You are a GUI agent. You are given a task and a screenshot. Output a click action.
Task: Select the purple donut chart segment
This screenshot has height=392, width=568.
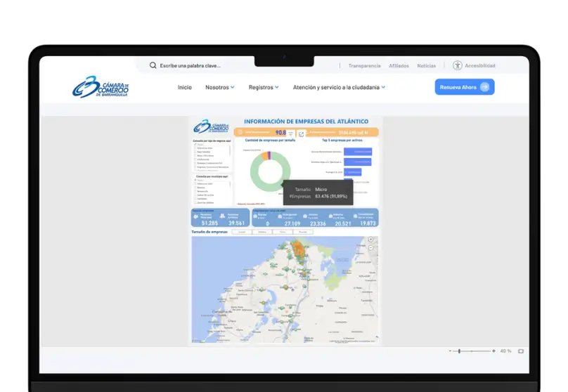tap(269, 155)
